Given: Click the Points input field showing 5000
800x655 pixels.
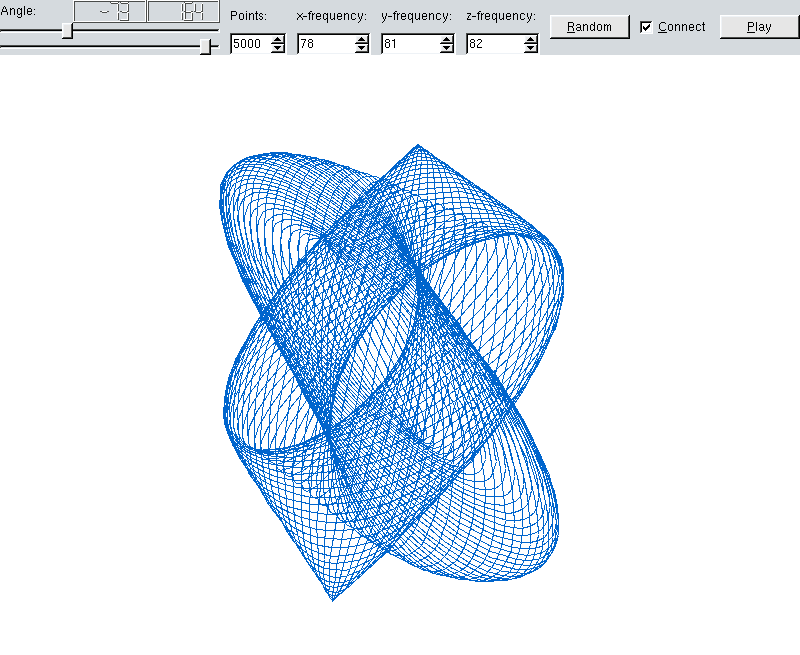Looking at the screenshot, I should [x=251, y=44].
